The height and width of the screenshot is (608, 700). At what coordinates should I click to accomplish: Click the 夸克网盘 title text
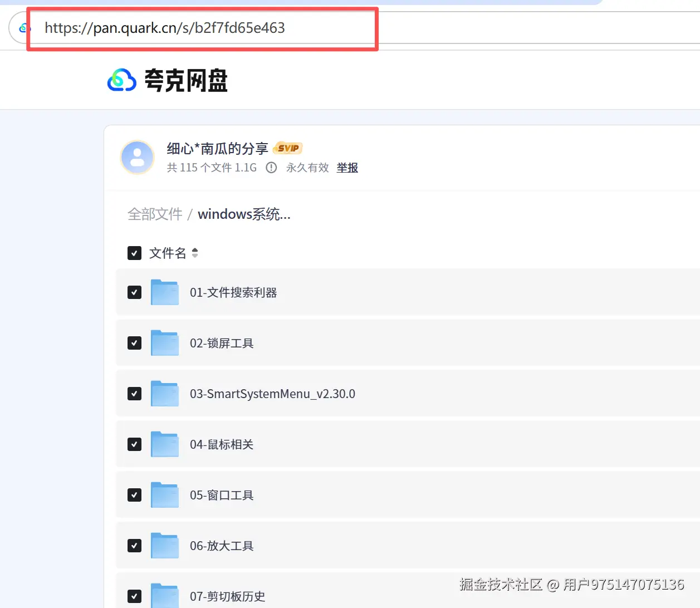(186, 80)
